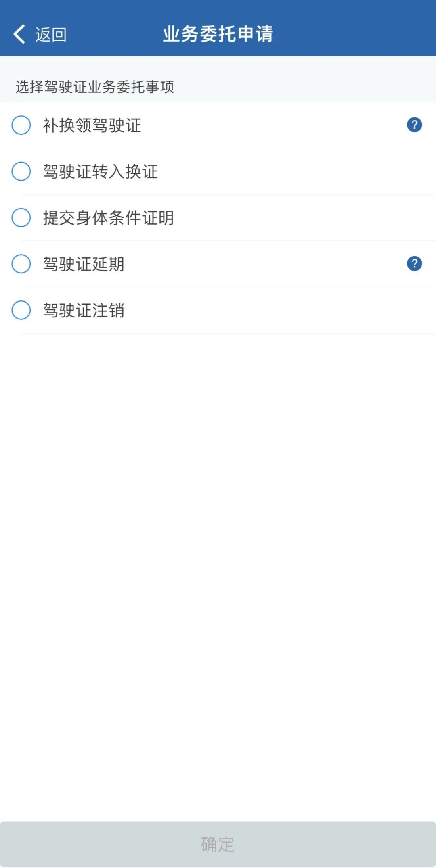
Task: Select the 补换领驾驶证 radio circle
Action: (x=21, y=125)
